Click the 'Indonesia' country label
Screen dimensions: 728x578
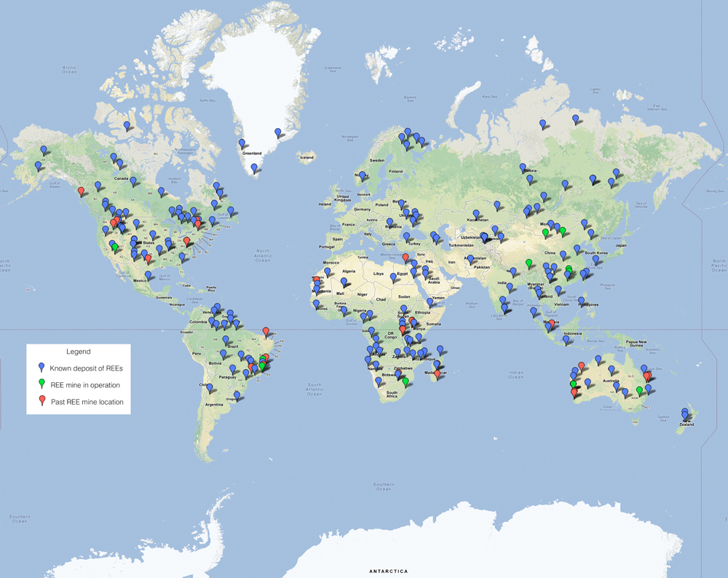coord(572,333)
